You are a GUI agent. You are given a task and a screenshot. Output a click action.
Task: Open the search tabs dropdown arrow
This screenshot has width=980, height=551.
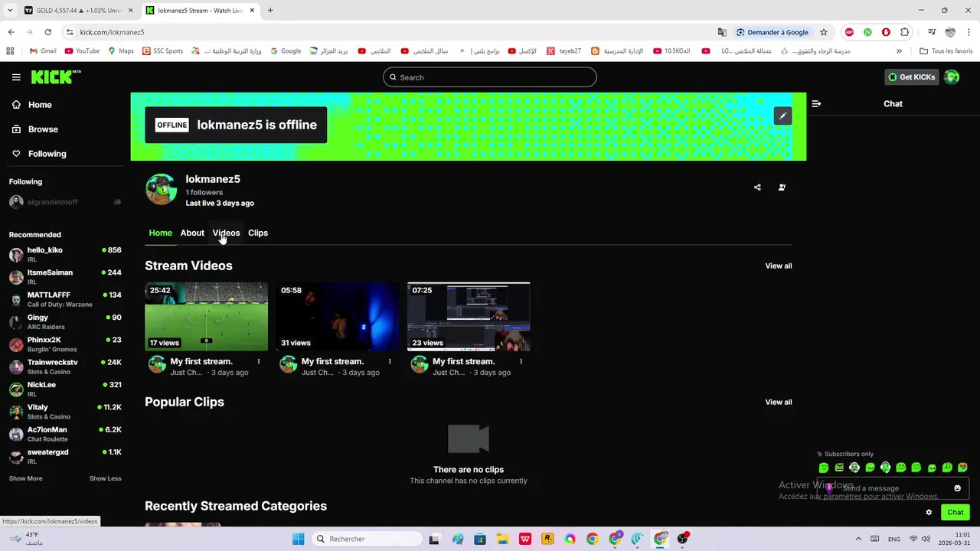click(x=10, y=11)
